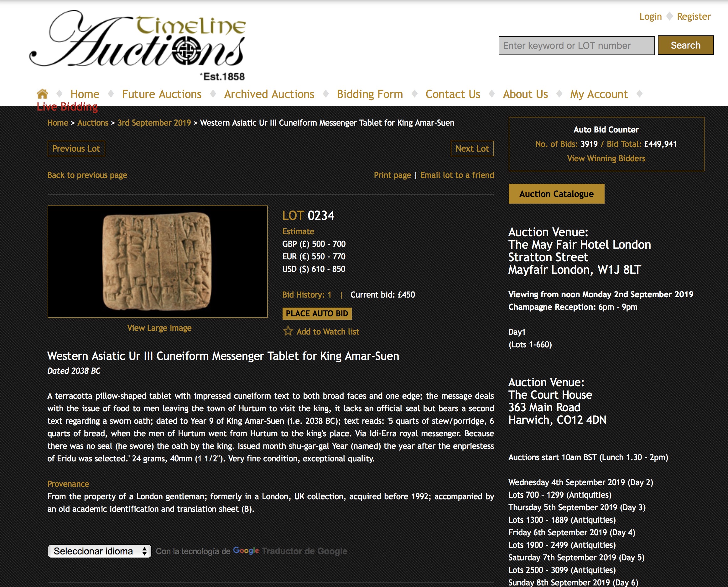Open the Bidding Form page
Screen dimensions: 728x587
370,94
